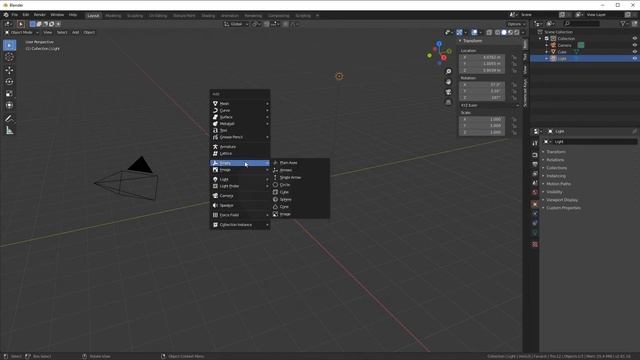Choose Cube empty type
640x360 pixels.
(x=300, y=192)
